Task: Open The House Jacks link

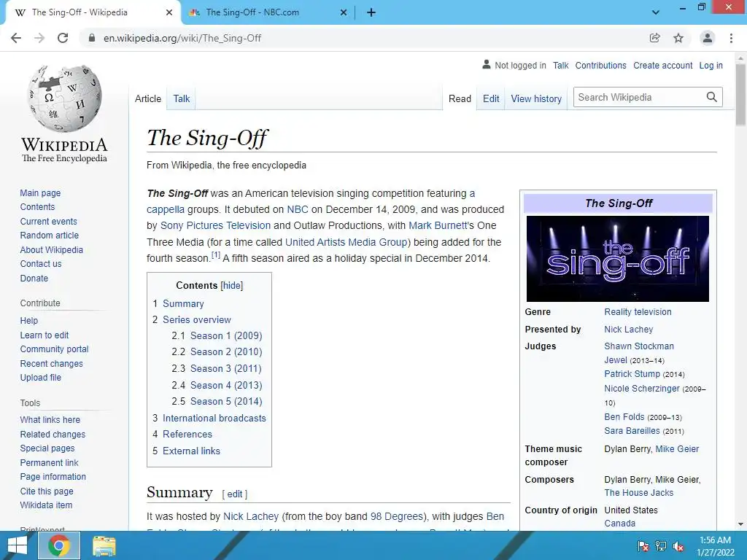Action: pyautogui.click(x=638, y=493)
